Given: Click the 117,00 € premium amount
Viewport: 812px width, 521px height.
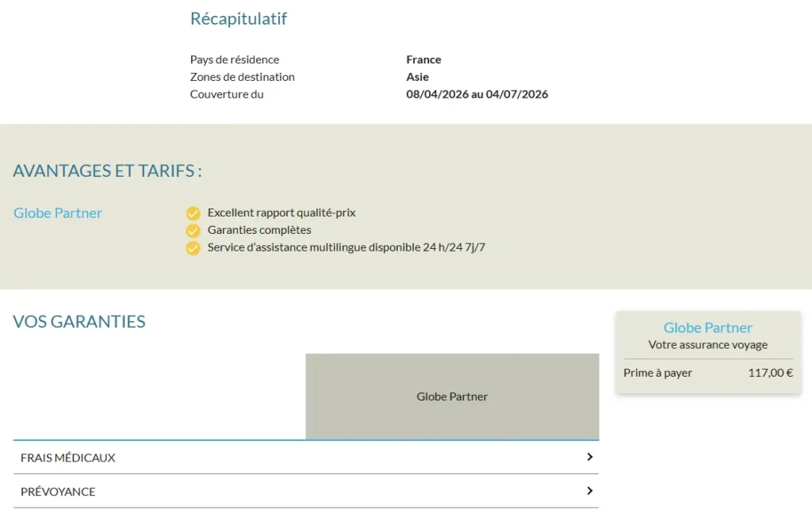Looking at the screenshot, I should pyautogui.click(x=770, y=373).
